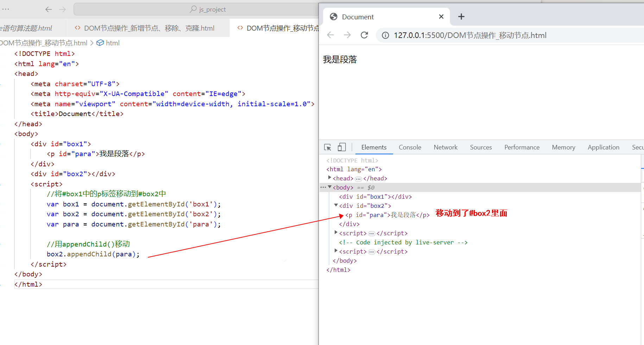The width and height of the screenshot is (644, 345).
Task: Click the head ellipsis badge in DevTools
Action: pos(358,179)
